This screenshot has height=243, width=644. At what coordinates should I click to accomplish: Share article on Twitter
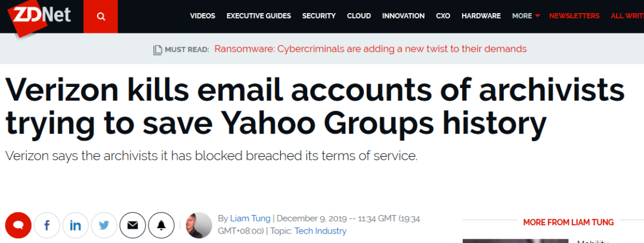pos(104,225)
